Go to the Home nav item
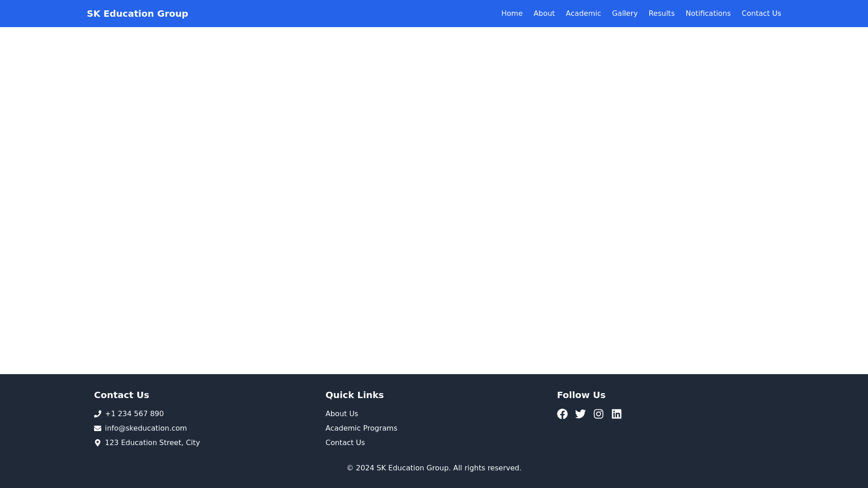This screenshot has width=868, height=488. click(x=512, y=14)
